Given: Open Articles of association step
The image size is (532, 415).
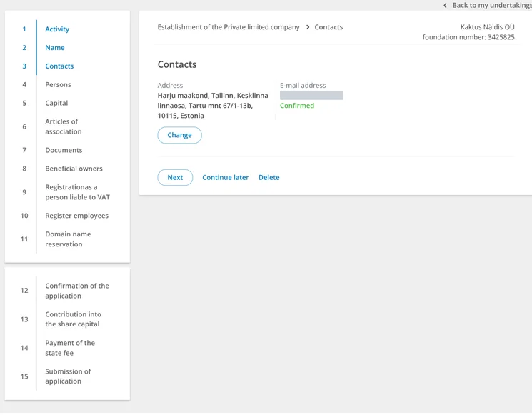Looking at the screenshot, I should [x=63, y=126].
